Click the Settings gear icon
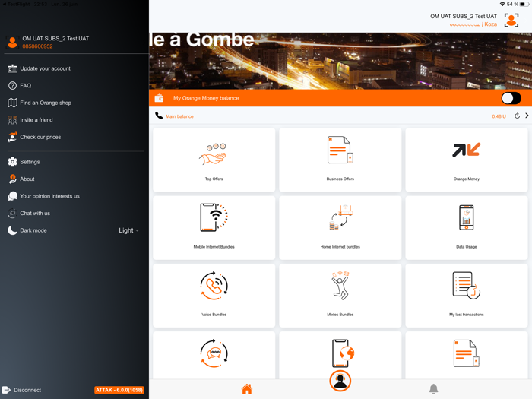The width and height of the screenshot is (532, 399). (x=13, y=162)
